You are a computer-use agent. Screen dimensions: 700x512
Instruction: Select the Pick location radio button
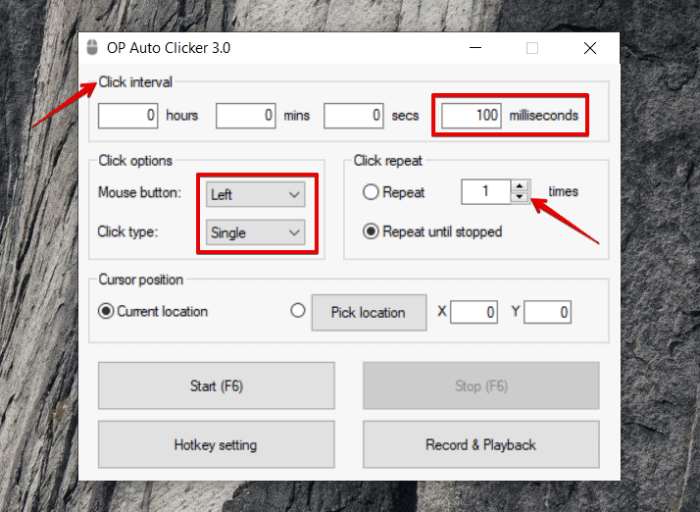tap(298, 310)
